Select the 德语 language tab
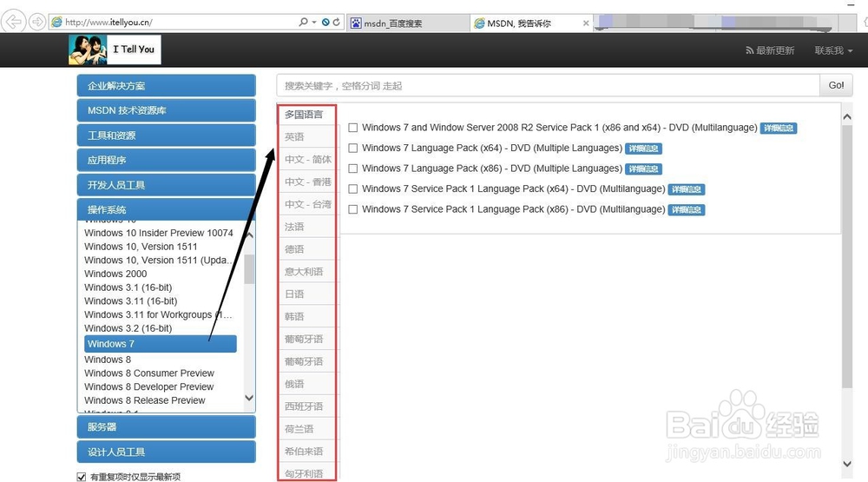The width and height of the screenshot is (868, 482). tap(306, 249)
